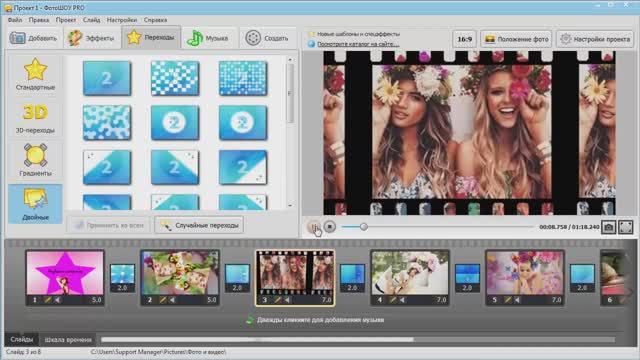Open Настройки проекта
This screenshot has width=640, height=360.
coord(595,39)
